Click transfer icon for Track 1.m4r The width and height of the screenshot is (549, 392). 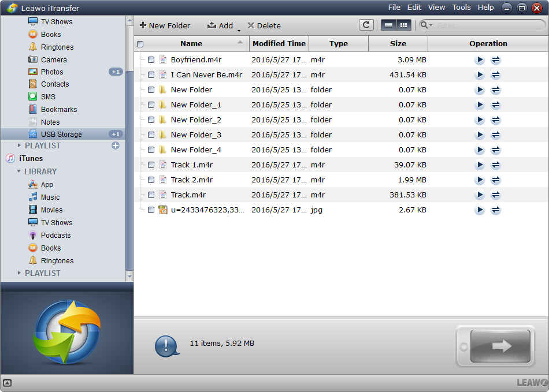pyautogui.click(x=496, y=165)
